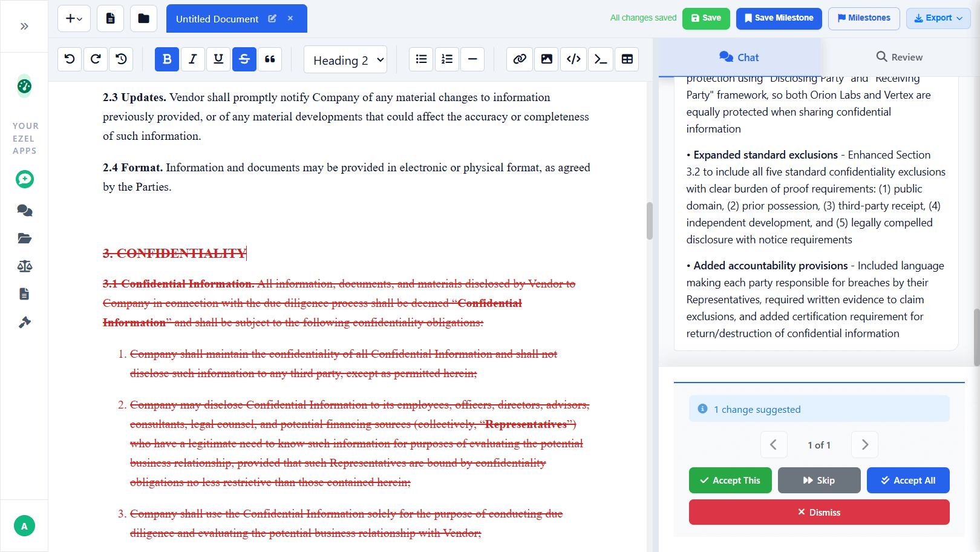Select the Chat tab
980x552 pixels.
pos(739,57)
